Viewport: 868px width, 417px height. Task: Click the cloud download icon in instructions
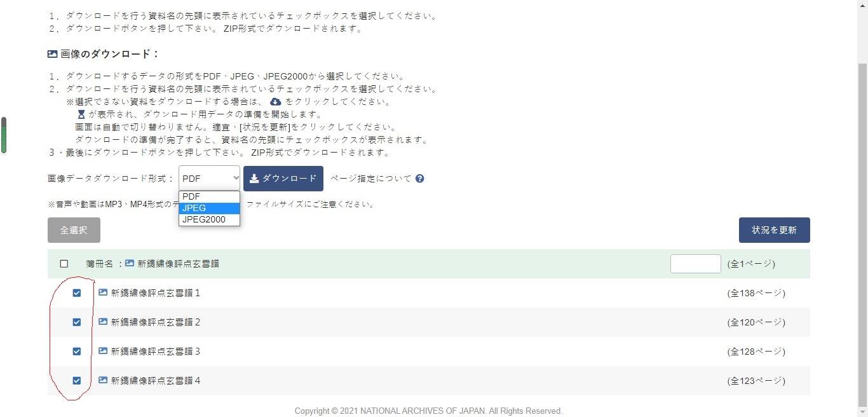point(276,102)
